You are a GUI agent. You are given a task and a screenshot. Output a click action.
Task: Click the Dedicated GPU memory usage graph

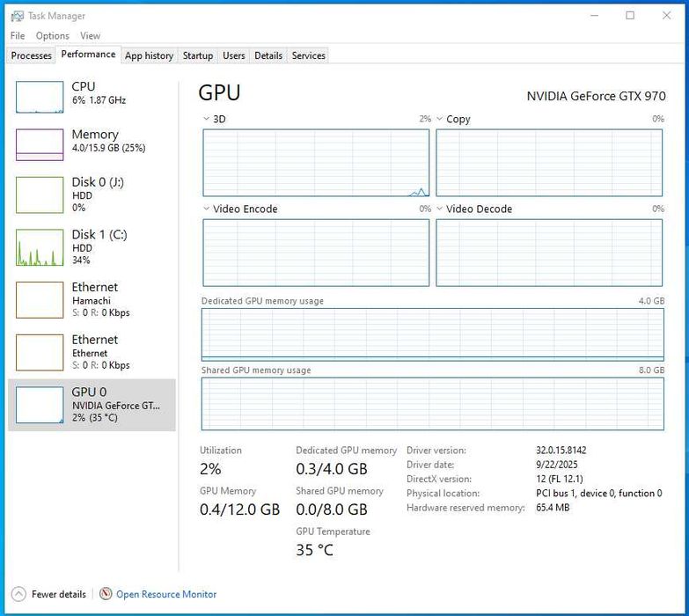pos(432,334)
